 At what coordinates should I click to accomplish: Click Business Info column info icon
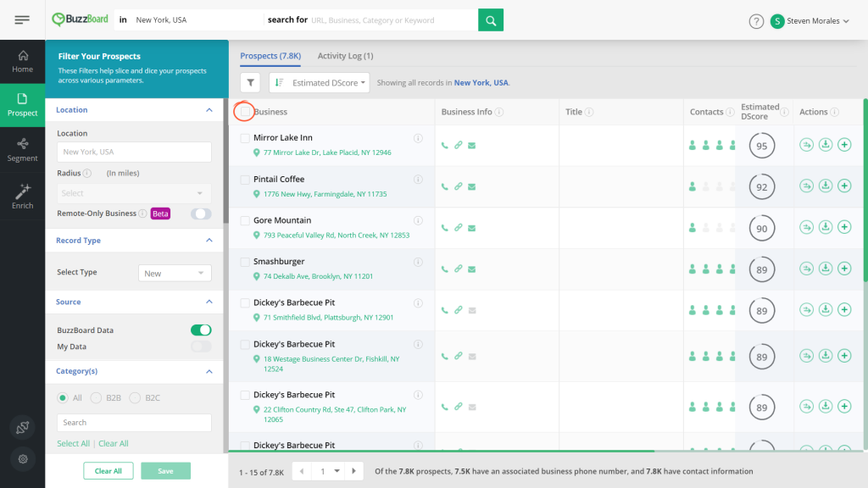click(498, 112)
